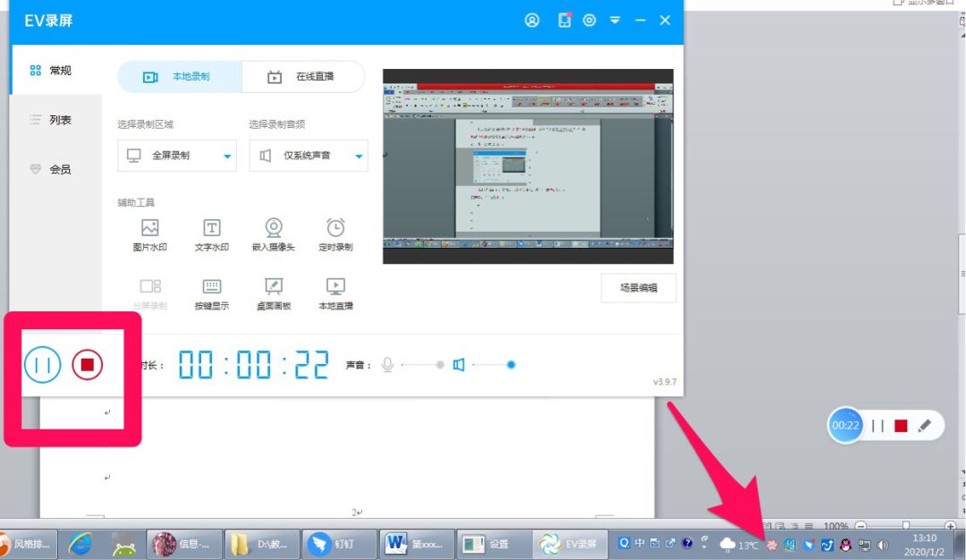Open the Android emulator taskbar icon

tap(124, 545)
